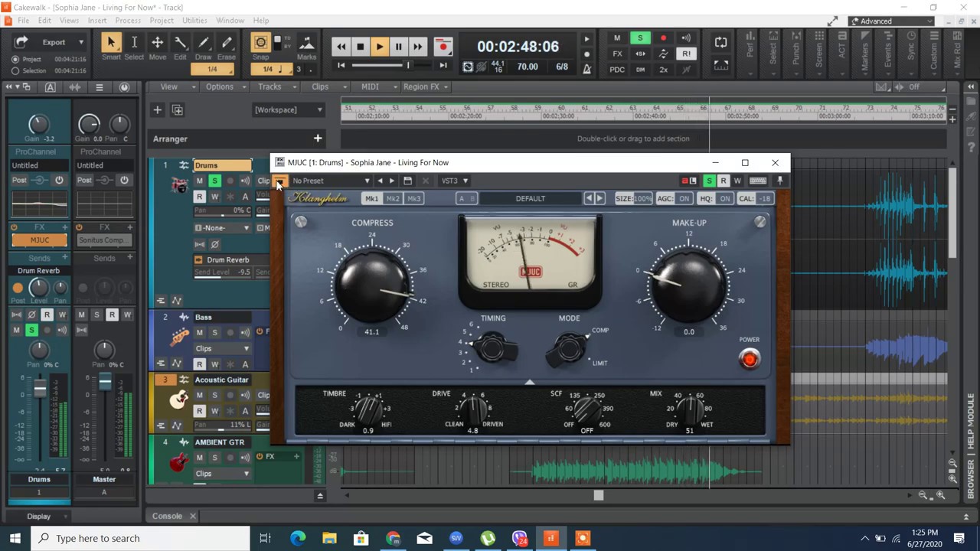
Task: Open MJUC No Preset dropdown
Action: click(x=331, y=181)
